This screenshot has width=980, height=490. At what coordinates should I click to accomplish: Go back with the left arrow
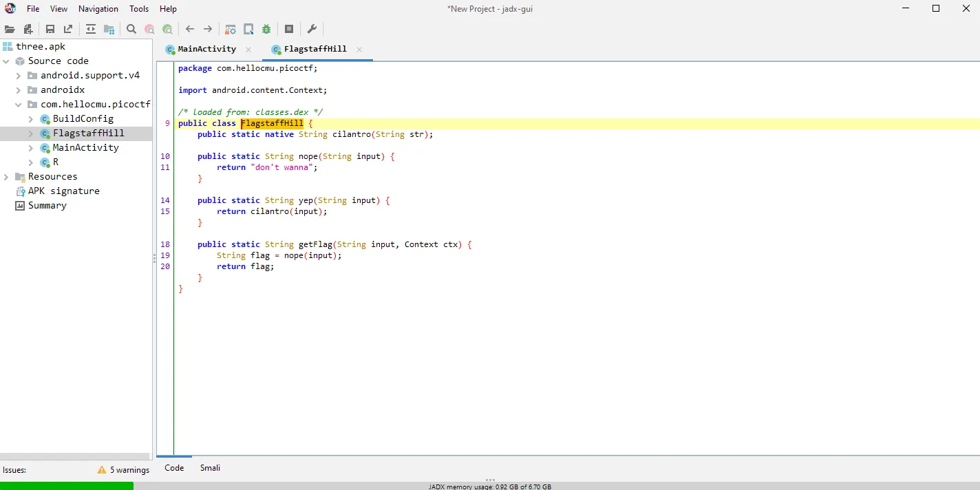(x=190, y=29)
